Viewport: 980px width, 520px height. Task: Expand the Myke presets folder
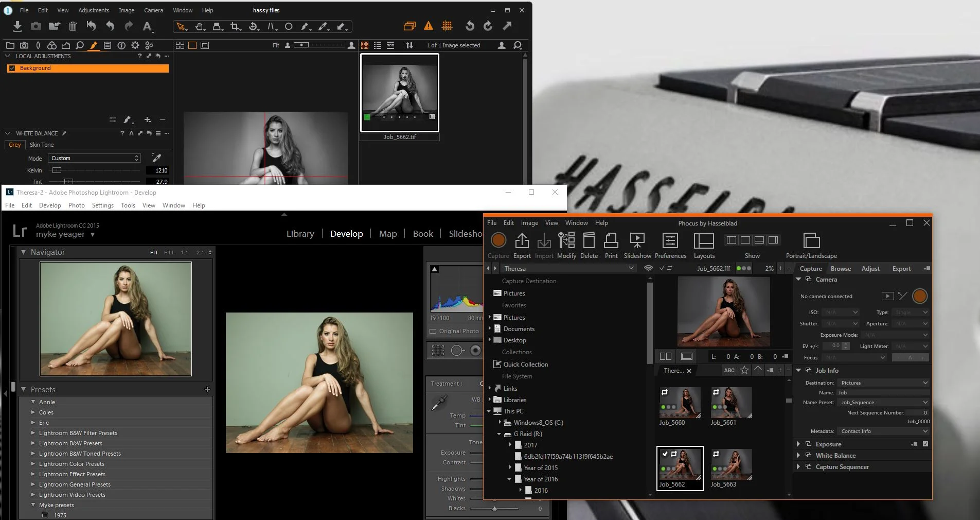click(33, 505)
